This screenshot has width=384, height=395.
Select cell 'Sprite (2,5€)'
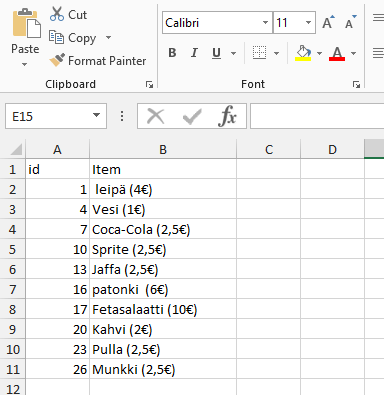pos(163,249)
